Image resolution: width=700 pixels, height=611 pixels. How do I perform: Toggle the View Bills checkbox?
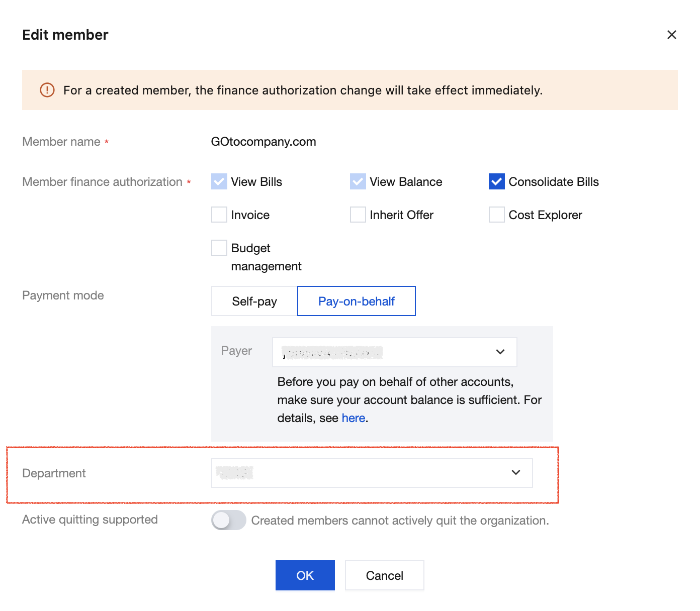click(x=219, y=181)
